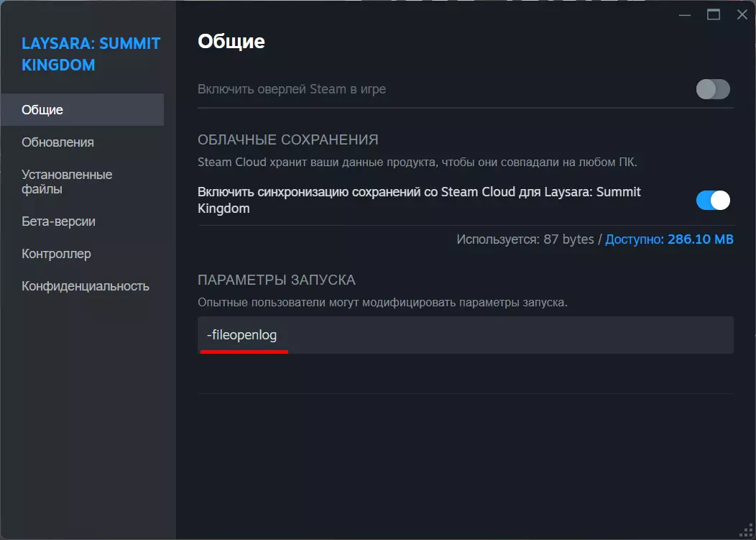Open the Контроллер settings
The width and height of the screenshot is (756, 540).
pyautogui.click(x=56, y=254)
